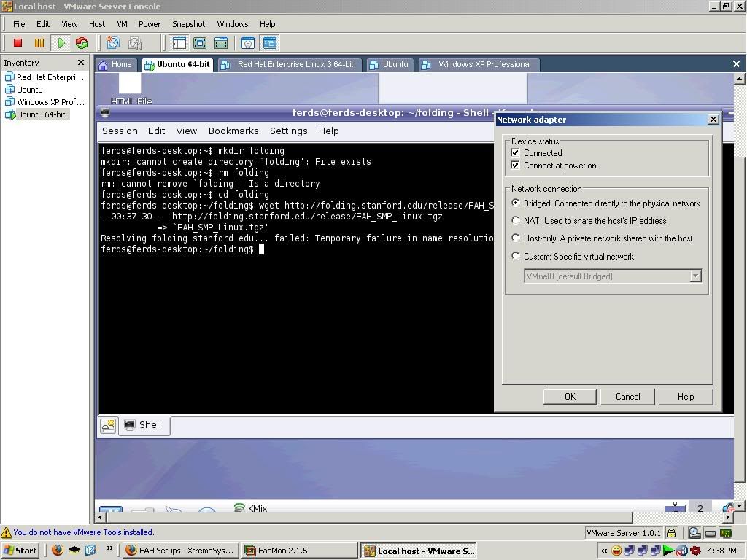Switch to Windows XP Professional tab
The height and width of the screenshot is (560, 747).
coord(479,65)
